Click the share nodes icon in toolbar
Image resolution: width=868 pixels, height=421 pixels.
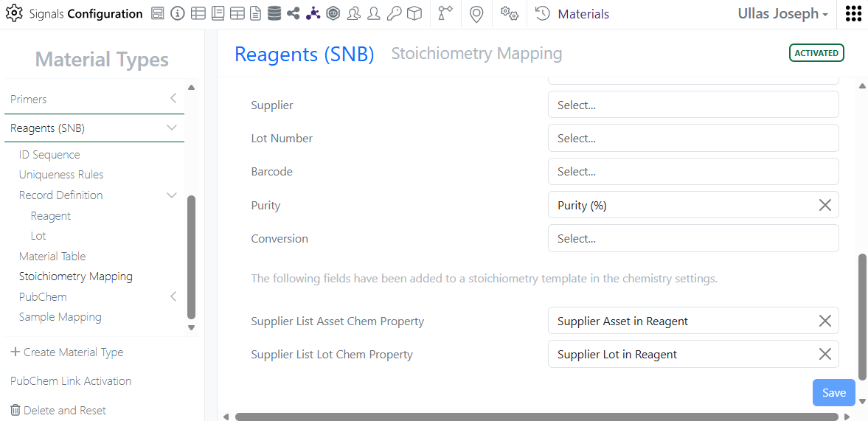tap(294, 13)
